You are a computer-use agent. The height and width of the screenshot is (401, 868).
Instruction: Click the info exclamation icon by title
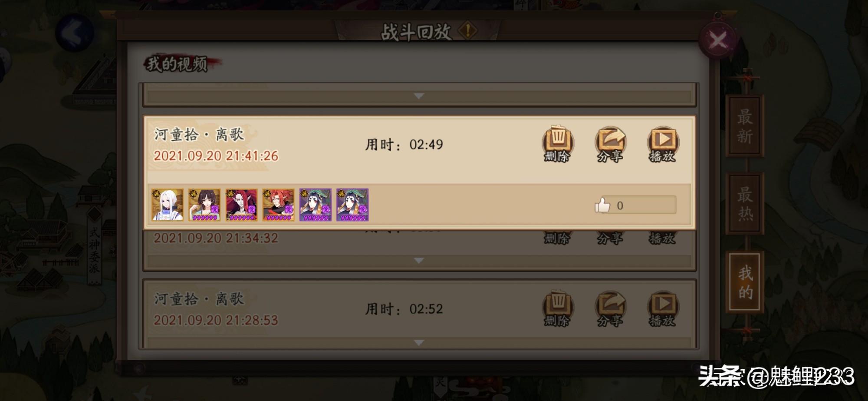(468, 30)
